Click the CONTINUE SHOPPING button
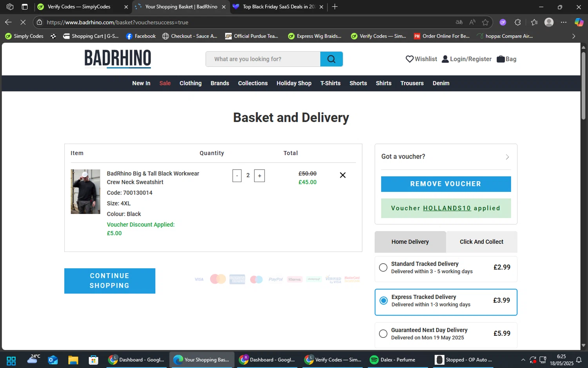Viewport: 588px width, 368px height. [110, 281]
